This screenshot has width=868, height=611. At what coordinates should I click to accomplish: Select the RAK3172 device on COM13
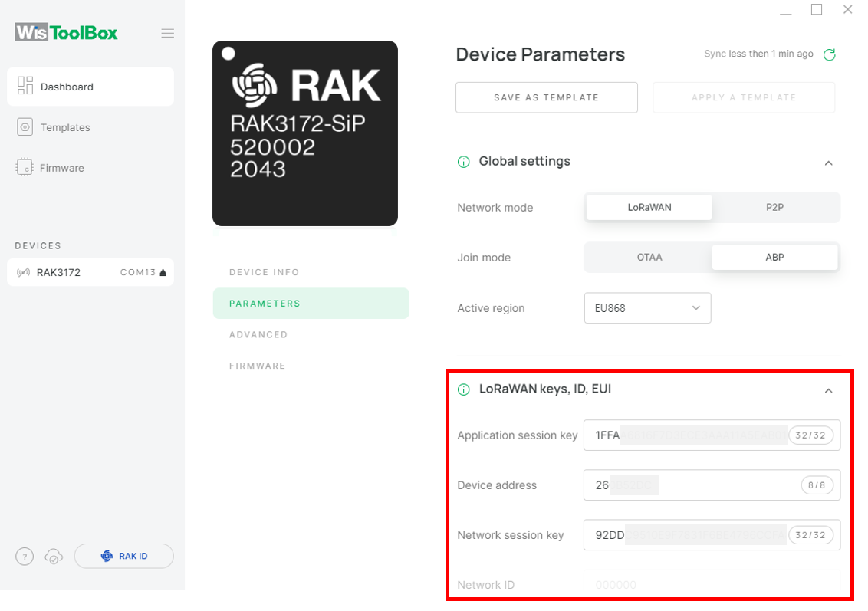coord(90,272)
